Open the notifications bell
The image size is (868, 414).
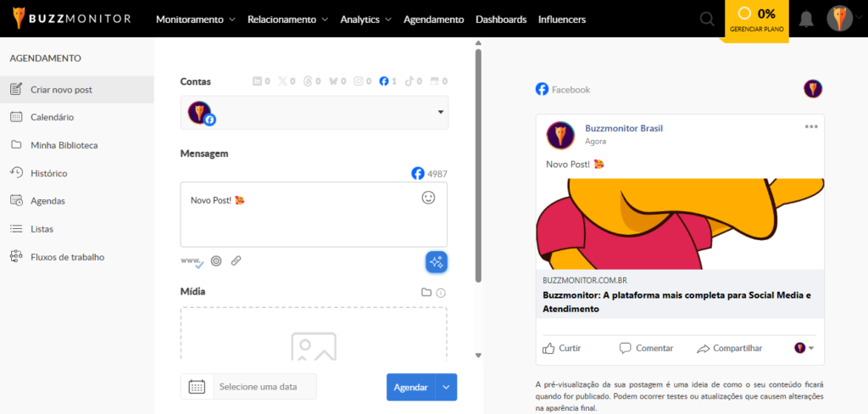(807, 19)
